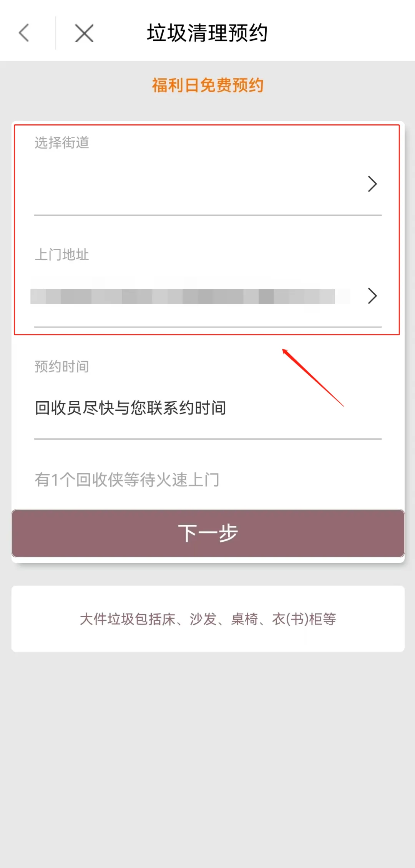Open the door-to-door address chevron
The height and width of the screenshot is (868, 415).
click(x=372, y=296)
